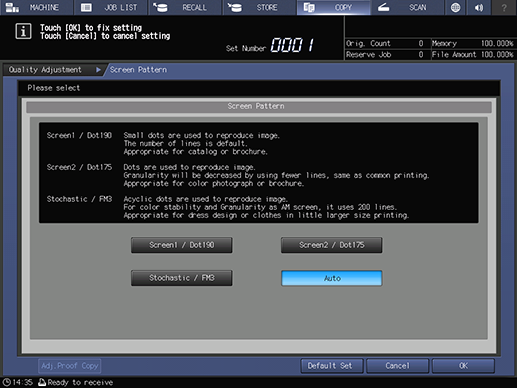This screenshot has width=517, height=388.
Task: Click the Quality Adjustment breadcrumb arrow
Action: [x=98, y=70]
